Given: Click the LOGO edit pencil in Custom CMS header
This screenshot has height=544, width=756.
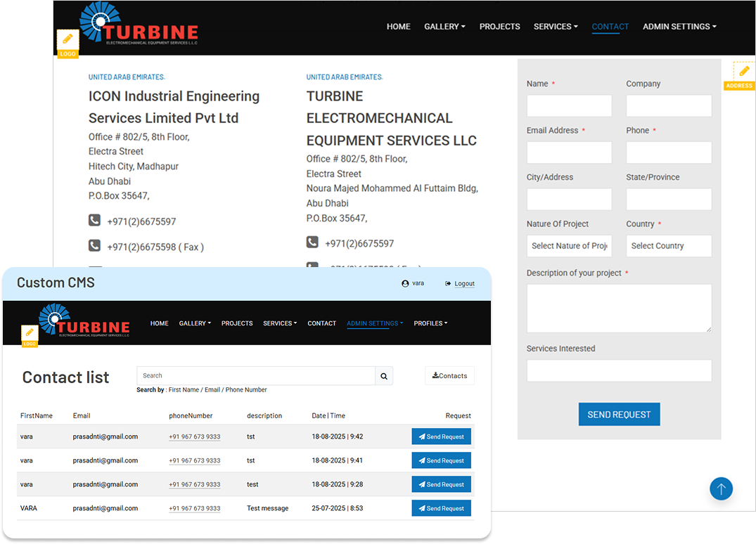Looking at the screenshot, I should (30, 332).
